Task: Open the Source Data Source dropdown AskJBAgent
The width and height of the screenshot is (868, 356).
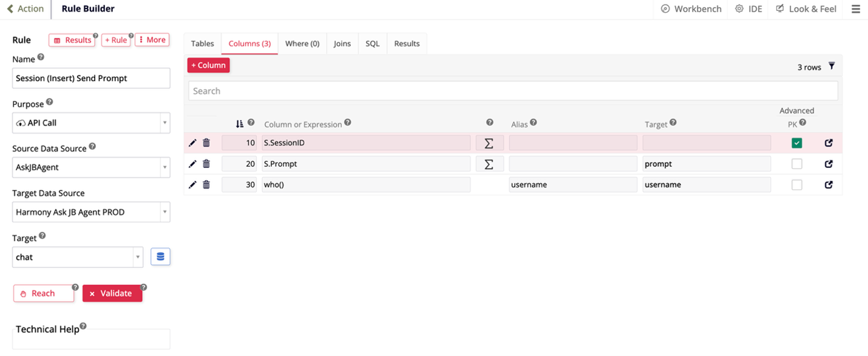Action: 91,167
